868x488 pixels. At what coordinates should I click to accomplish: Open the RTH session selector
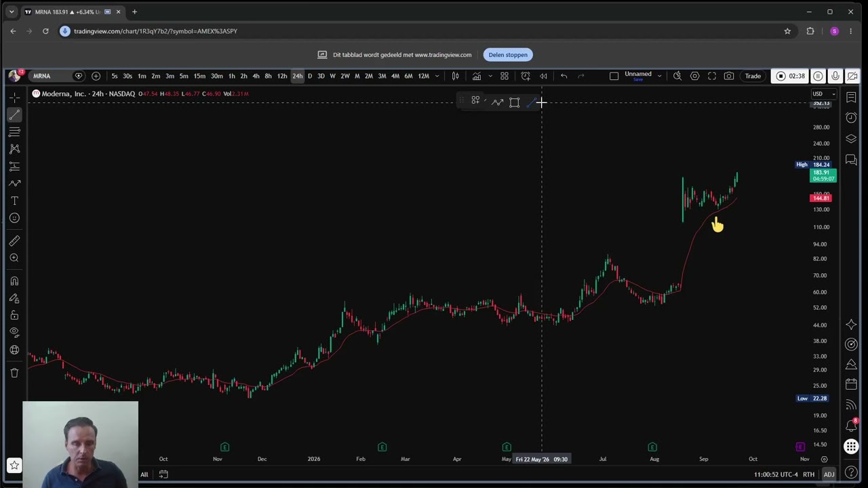coord(808,474)
